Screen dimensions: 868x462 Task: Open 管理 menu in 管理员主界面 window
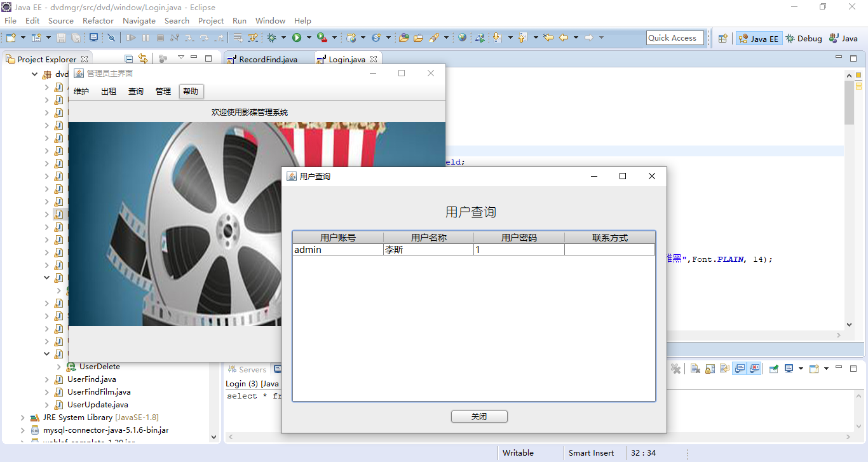(163, 92)
